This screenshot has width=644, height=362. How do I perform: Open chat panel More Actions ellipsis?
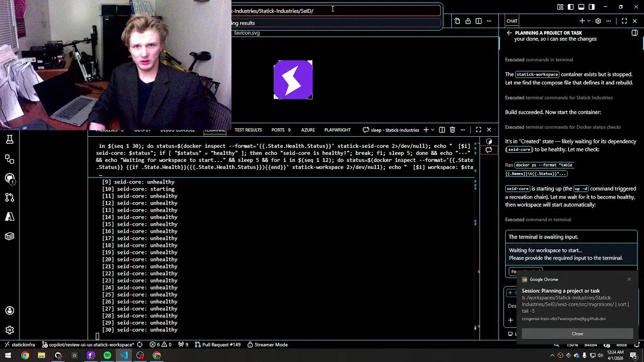[609, 21]
